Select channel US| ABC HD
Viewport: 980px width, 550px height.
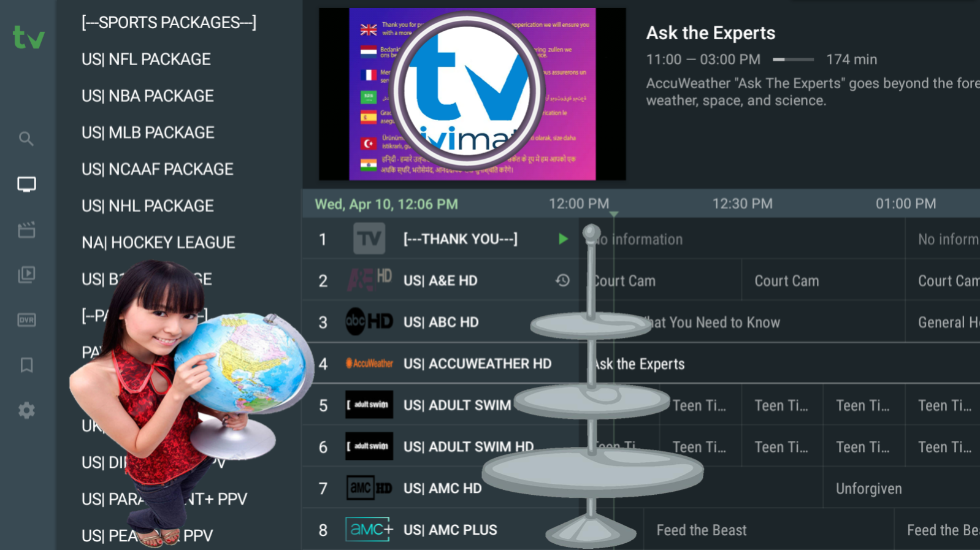pos(440,322)
